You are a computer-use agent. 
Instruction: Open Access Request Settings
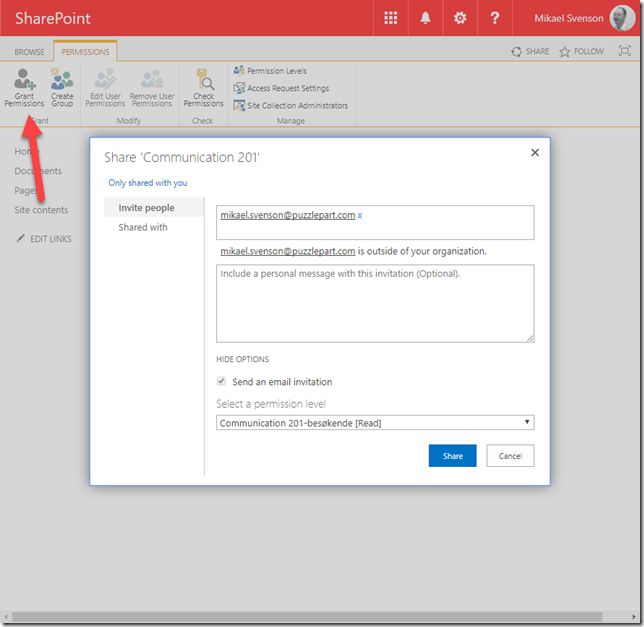click(x=281, y=88)
